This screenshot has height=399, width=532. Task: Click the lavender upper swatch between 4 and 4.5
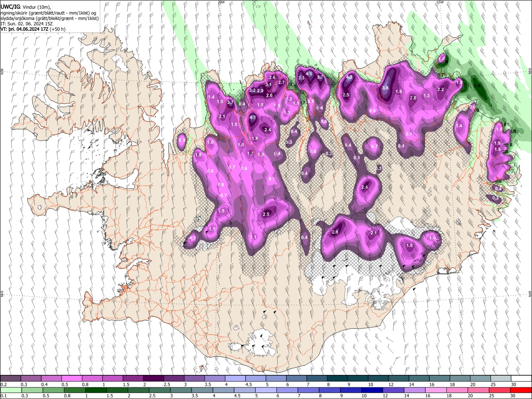235,379
